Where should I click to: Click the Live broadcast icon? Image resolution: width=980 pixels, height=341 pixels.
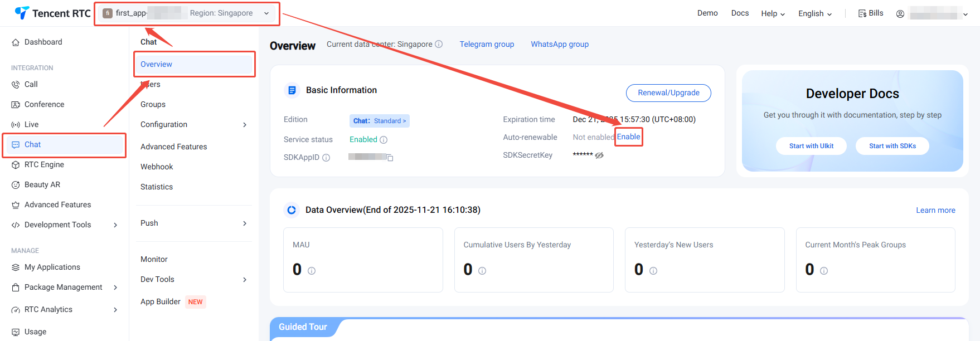pyautogui.click(x=16, y=125)
